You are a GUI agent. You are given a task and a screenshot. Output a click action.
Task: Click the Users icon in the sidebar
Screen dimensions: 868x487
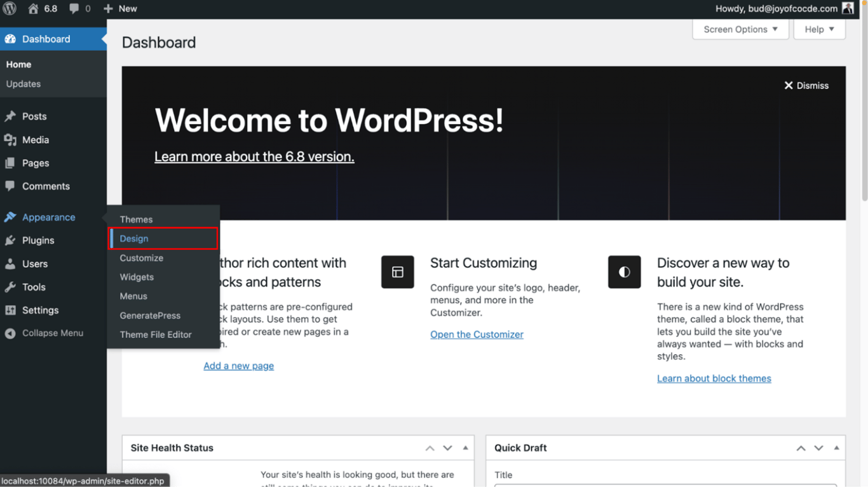pos(11,264)
